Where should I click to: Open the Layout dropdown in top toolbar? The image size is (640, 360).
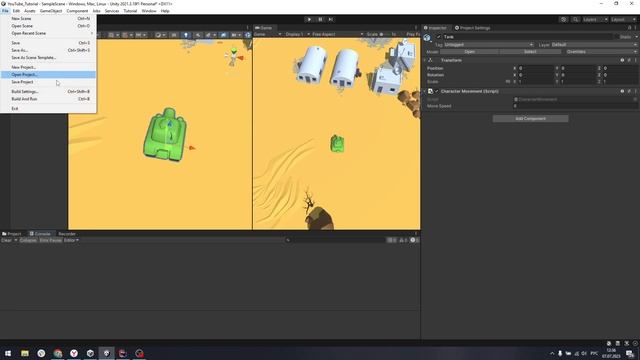click(x=623, y=20)
